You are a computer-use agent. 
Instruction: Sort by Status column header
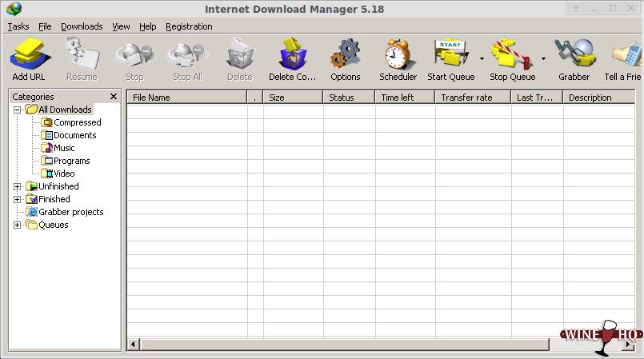tap(349, 98)
